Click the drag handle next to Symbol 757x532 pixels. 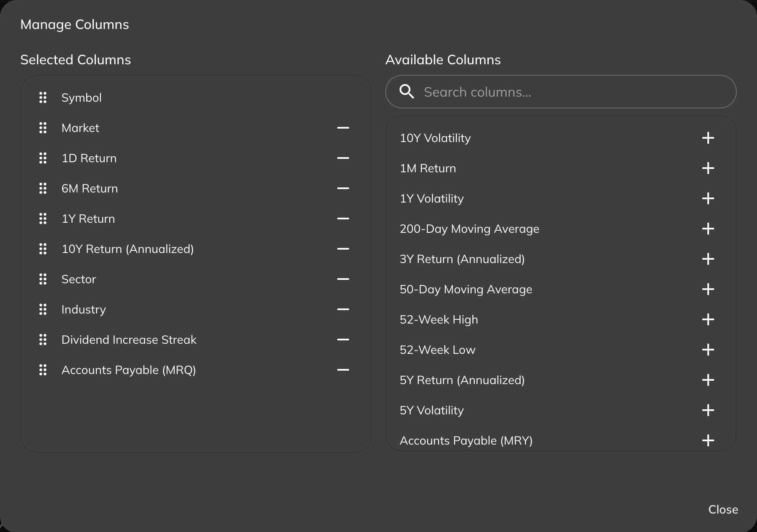[x=43, y=98]
